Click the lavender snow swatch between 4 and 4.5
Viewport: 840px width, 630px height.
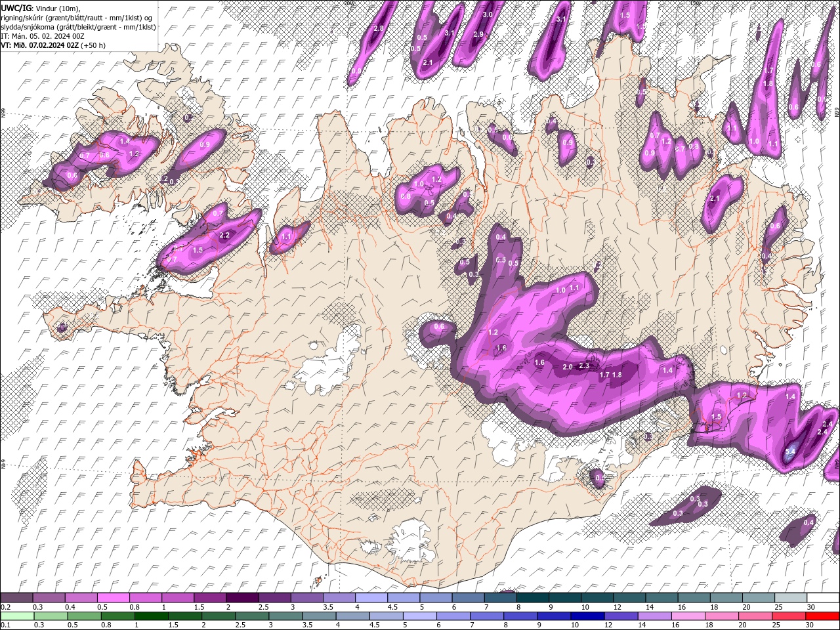click(371, 598)
